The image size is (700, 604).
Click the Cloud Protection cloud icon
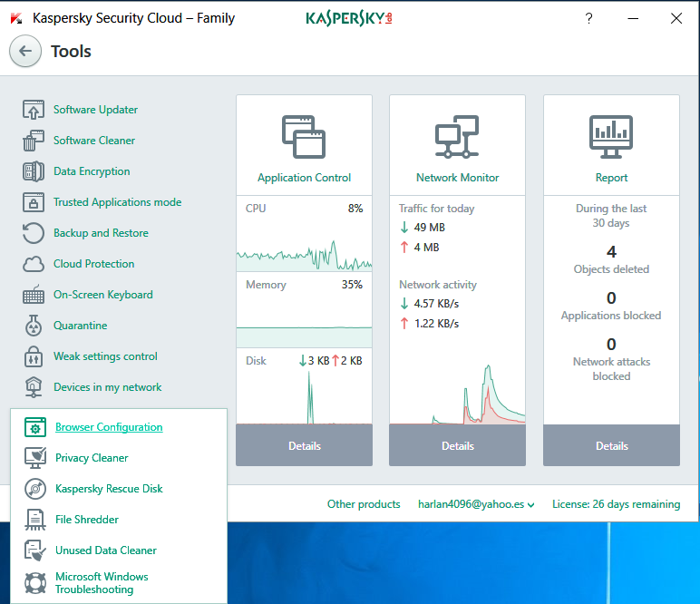(34, 265)
